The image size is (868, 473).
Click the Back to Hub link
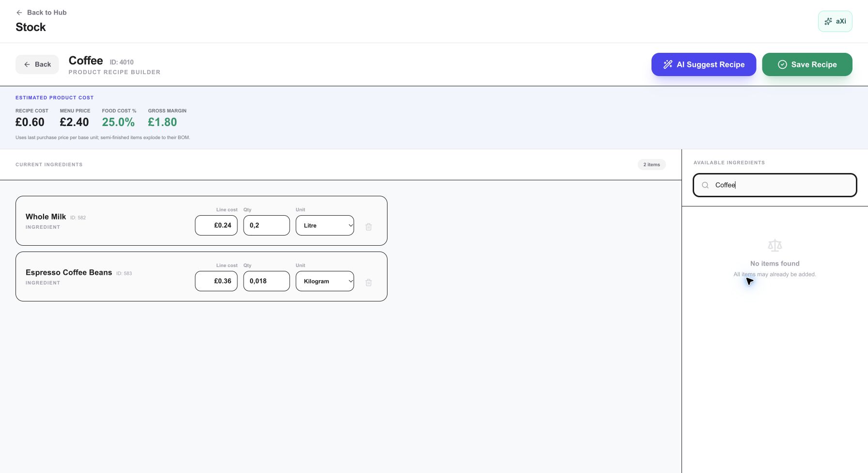pos(42,13)
